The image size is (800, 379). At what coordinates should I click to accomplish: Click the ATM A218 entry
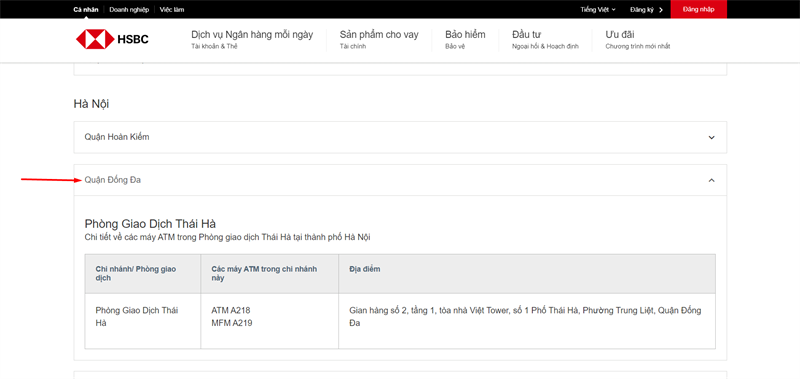[231, 310]
